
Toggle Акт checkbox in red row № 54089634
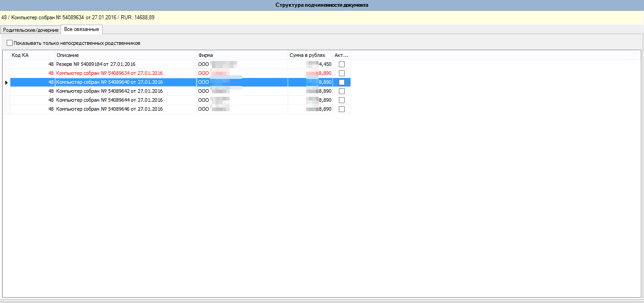(x=342, y=74)
